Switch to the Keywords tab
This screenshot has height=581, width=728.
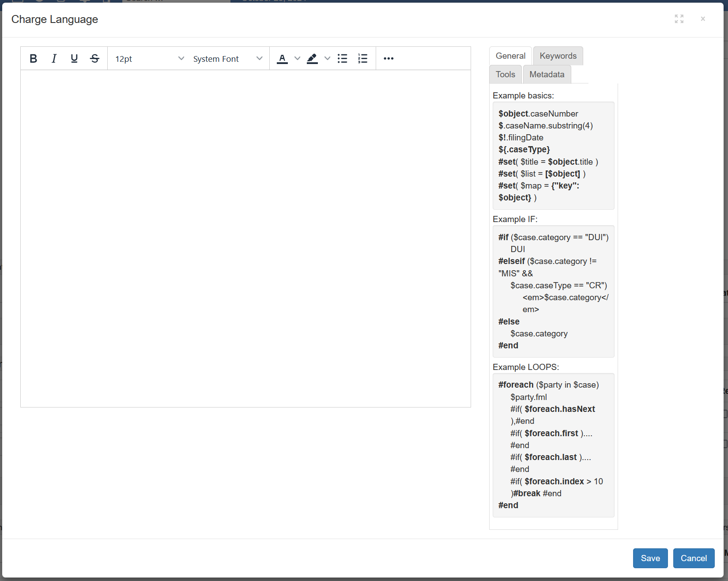pos(558,56)
